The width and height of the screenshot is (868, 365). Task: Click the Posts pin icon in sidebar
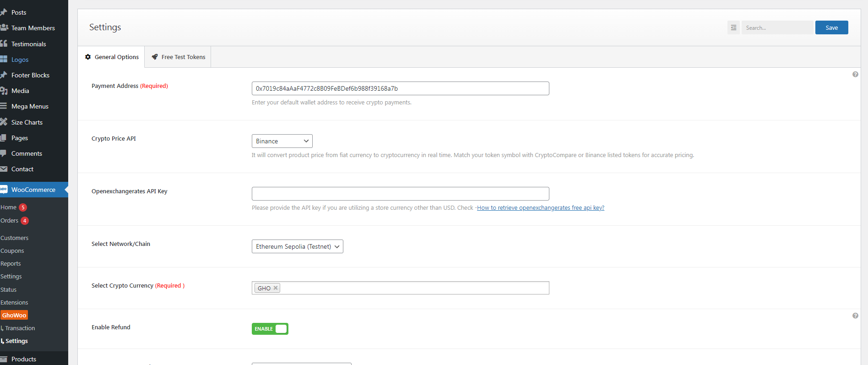[4, 12]
